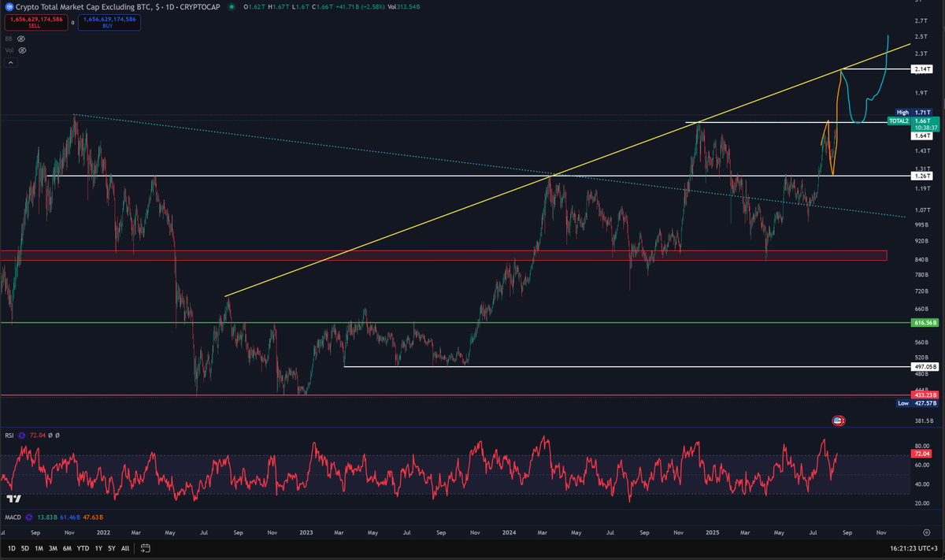
Task: Click the red SELL price button
Action: 35,21
